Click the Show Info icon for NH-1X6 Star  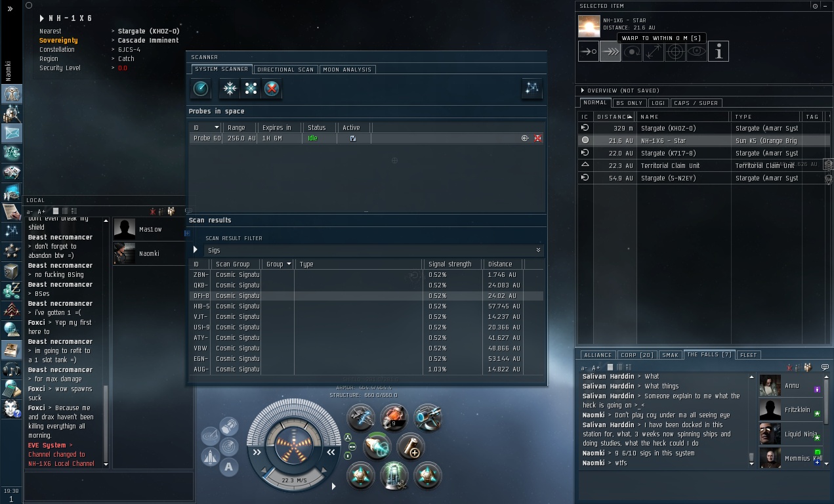coord(719,51)
